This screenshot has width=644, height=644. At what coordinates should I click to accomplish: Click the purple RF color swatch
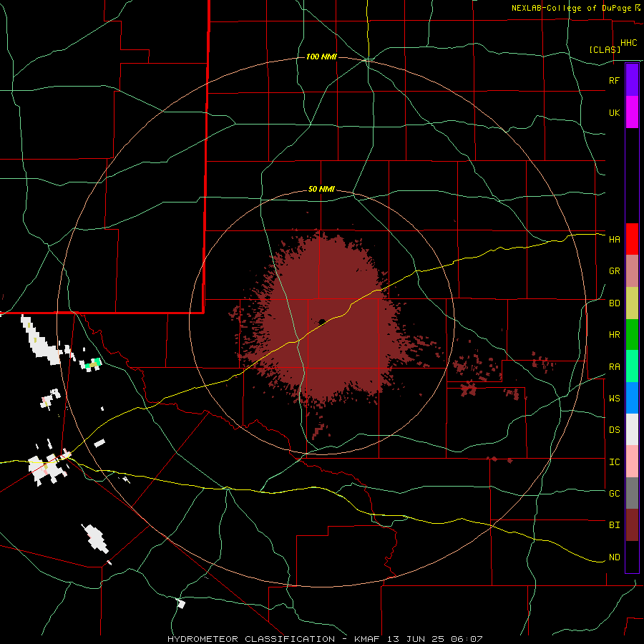pyautogui.click(x=632, y=80)
